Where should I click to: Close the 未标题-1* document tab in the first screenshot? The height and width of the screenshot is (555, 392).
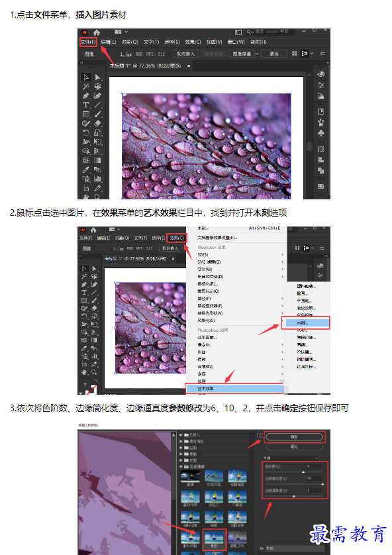point(189,66)
